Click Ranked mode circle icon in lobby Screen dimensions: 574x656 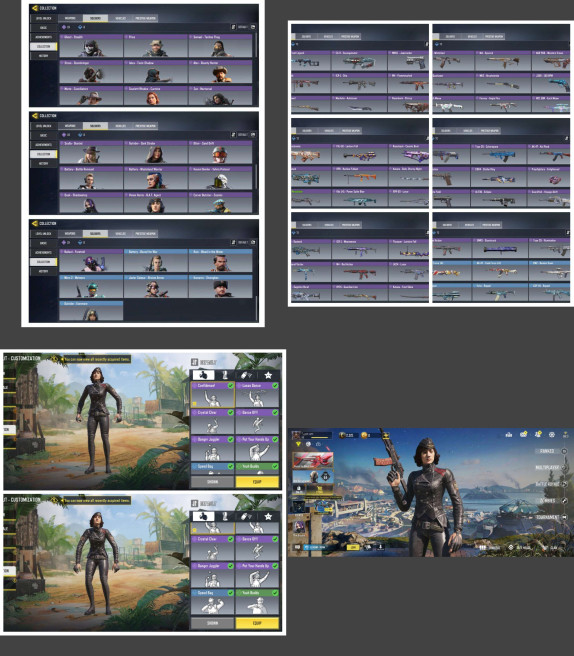[564, 451]
